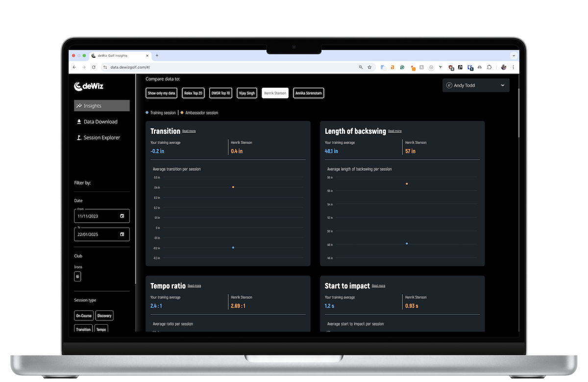The image size is (588, 382).
Task: Open the From date calendar picker icon
Action: click(x=122, y=216)
